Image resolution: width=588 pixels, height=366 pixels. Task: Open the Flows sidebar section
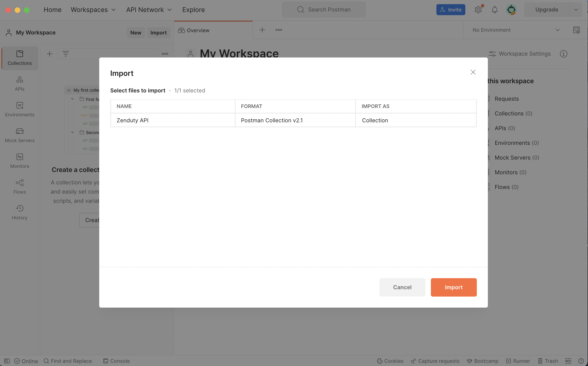tap(20, 187)
